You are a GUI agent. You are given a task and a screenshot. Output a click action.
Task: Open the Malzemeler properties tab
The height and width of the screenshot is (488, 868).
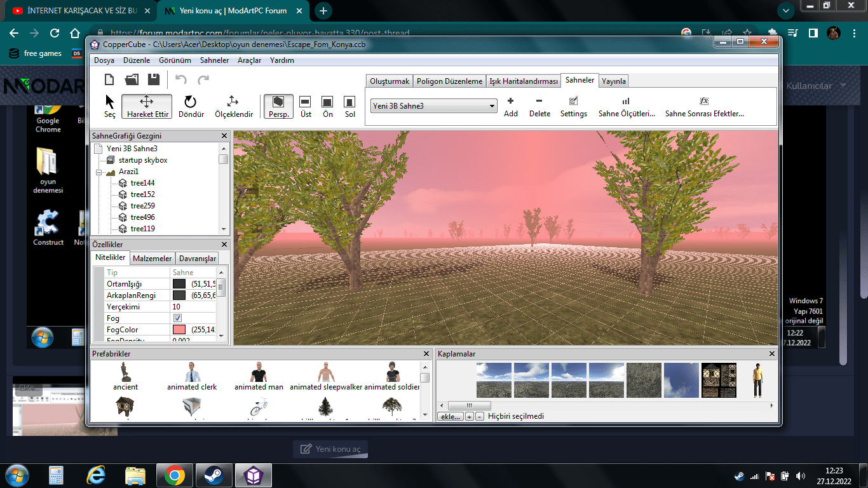[152, 259]
